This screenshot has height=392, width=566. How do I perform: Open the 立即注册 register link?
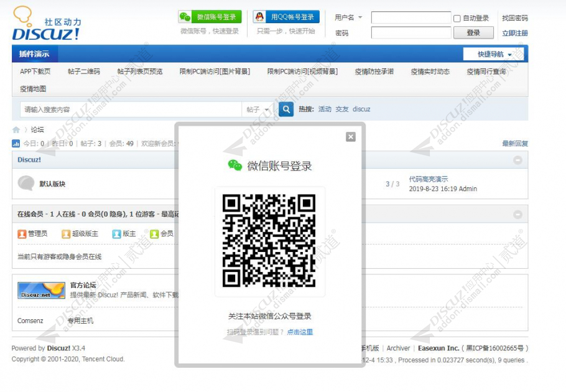tap(515, 33)
